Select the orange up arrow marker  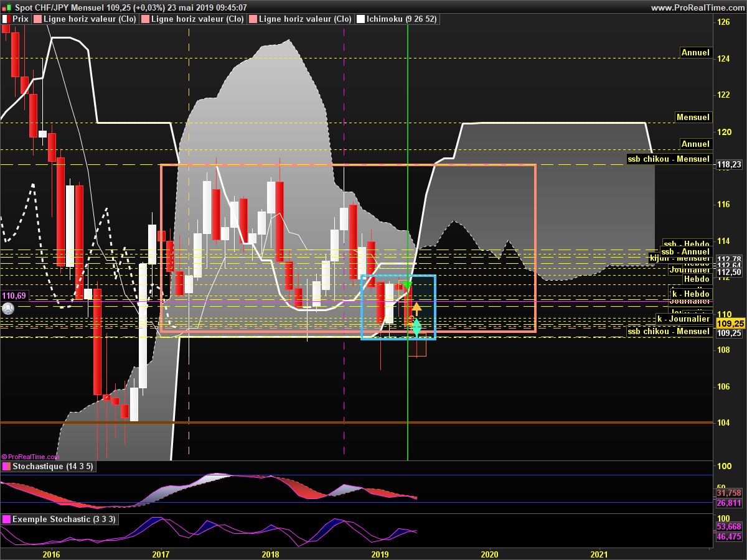point(416,307)
